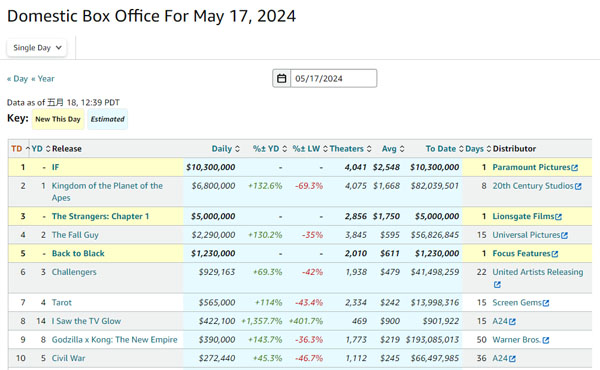
Task: Open I Saw the TV Glow release page
Action: [86, 321]
